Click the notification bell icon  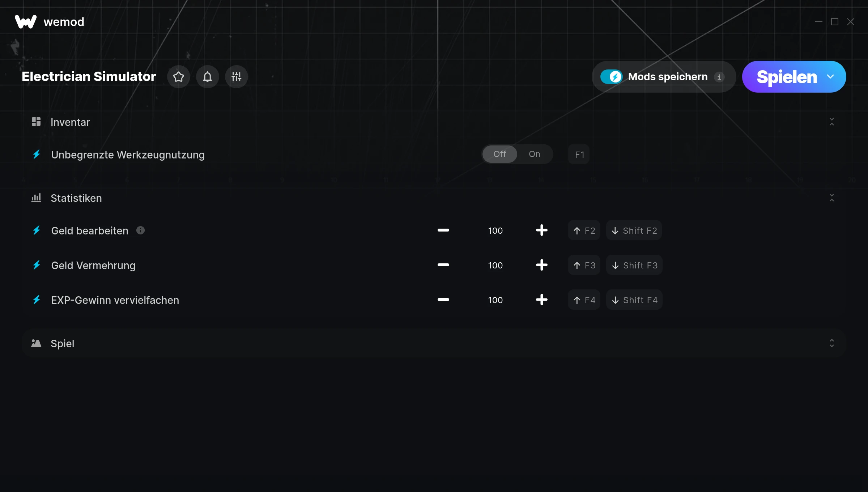[207, 77]
